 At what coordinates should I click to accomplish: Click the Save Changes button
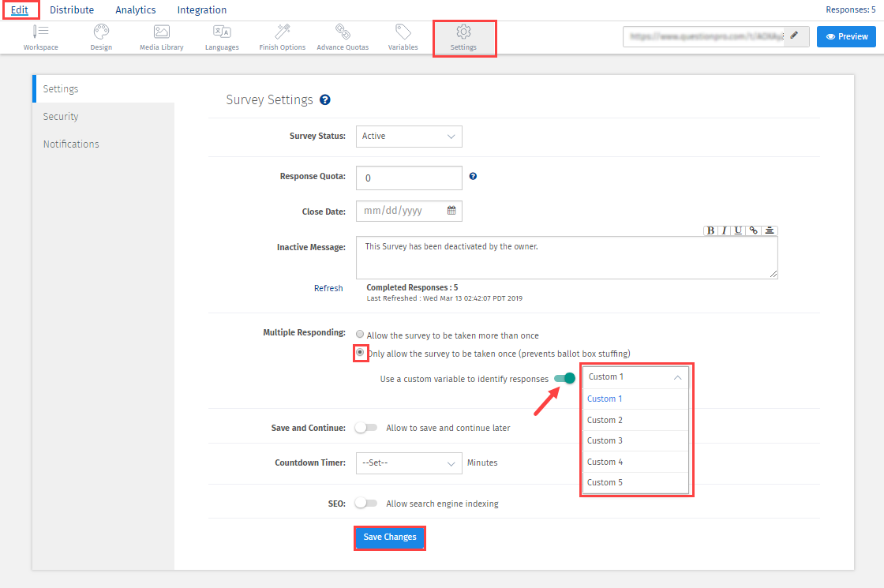click(x=390, y=537)
